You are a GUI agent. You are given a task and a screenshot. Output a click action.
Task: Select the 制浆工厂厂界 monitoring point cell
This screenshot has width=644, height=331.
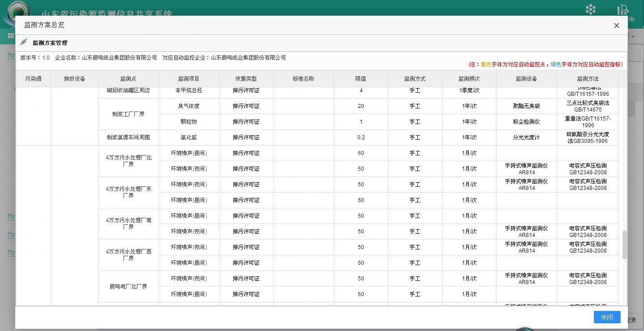click(x=129, y=114)
